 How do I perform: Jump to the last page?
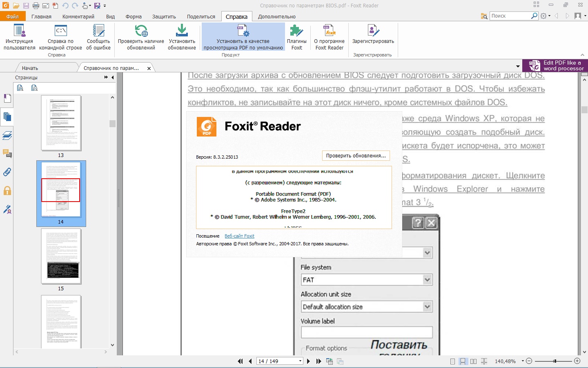[x=318, y=361]
